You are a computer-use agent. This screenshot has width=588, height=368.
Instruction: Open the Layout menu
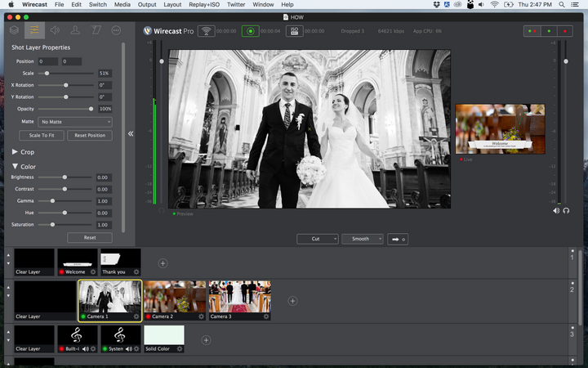pos(172,5)
